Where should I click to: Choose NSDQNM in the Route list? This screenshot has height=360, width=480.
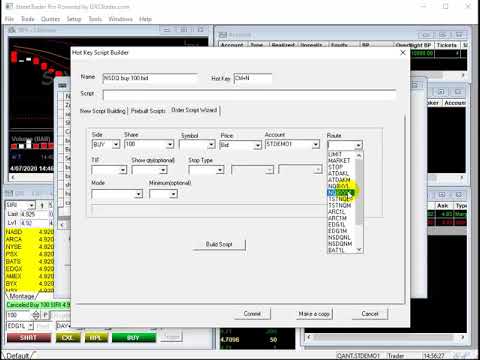pyautogui.click(x=340, y=244)
